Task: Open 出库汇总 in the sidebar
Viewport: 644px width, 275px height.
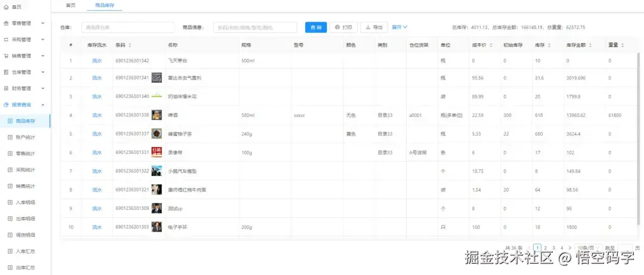Action: tap(25, 267)
